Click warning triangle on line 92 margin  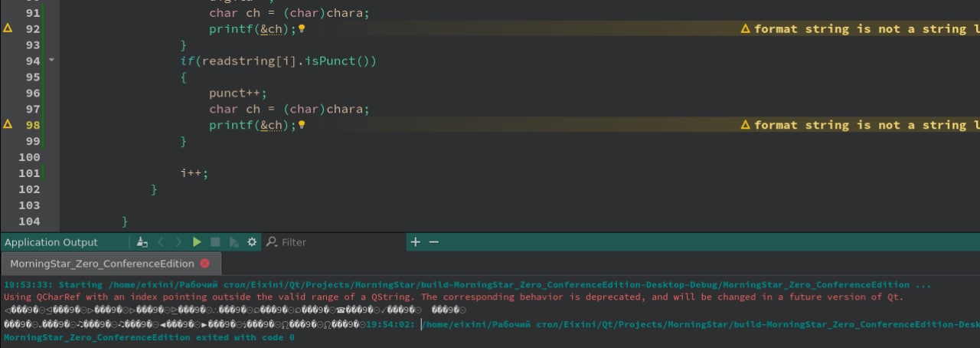point(8,28)
